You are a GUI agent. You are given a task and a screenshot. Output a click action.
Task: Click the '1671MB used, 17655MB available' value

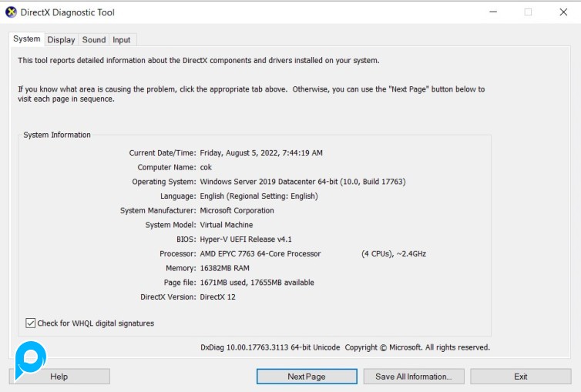tap(257, 283)
